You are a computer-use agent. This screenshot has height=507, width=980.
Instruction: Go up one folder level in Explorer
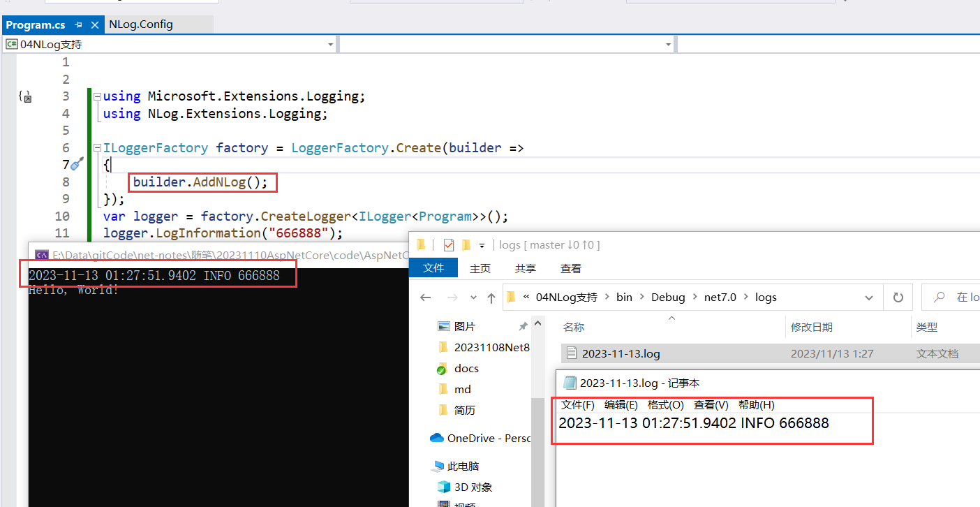click(x=491, y=297)
